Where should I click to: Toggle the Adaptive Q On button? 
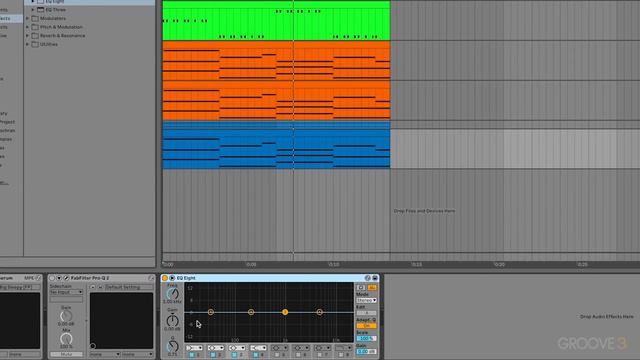coord(366,326)
